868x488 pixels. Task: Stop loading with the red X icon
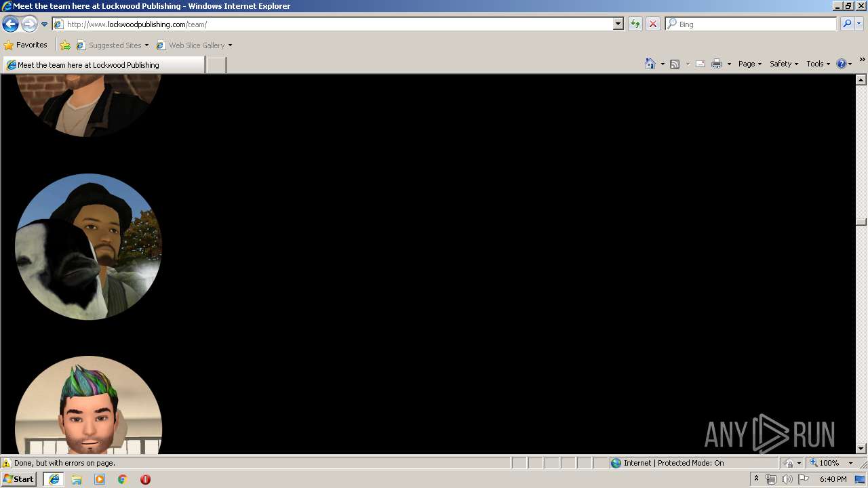tap(653, 24)
